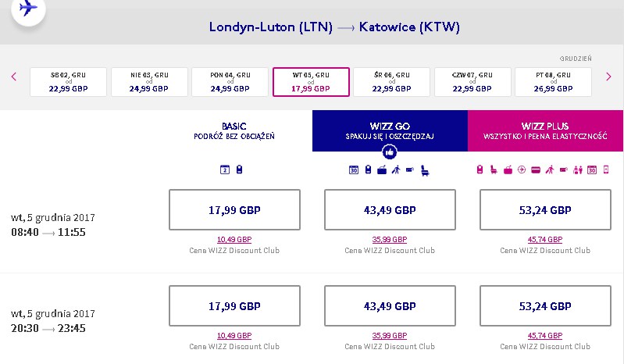624x364 pixels.
Task: Open 10,49 GBP Discount Club price for 08:40 flight
Action: (234, 240)
